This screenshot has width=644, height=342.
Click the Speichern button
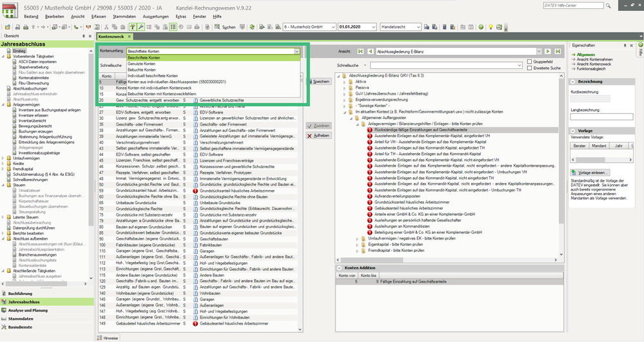pos(318,82)
